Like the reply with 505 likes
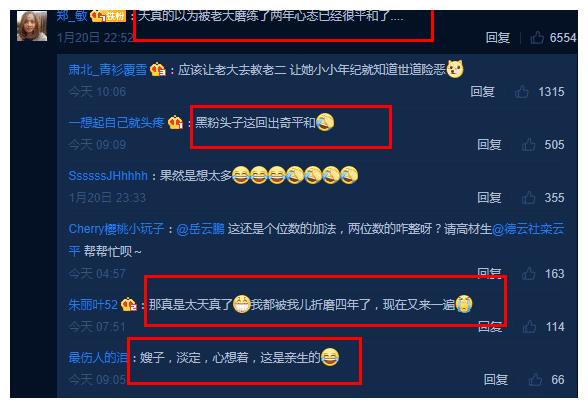The image size is (588, 408). pyautogui.click(x=528, y=145)
